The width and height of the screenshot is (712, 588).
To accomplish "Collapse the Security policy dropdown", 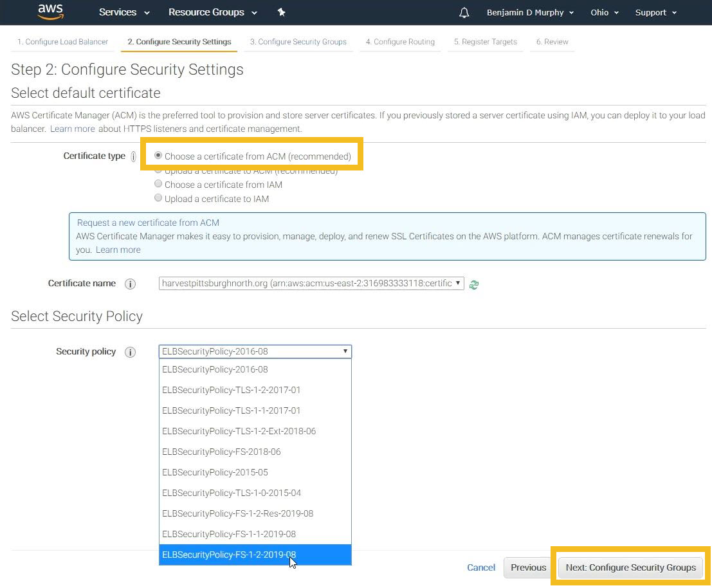I will pyautogui.click(x=255, y=351).
